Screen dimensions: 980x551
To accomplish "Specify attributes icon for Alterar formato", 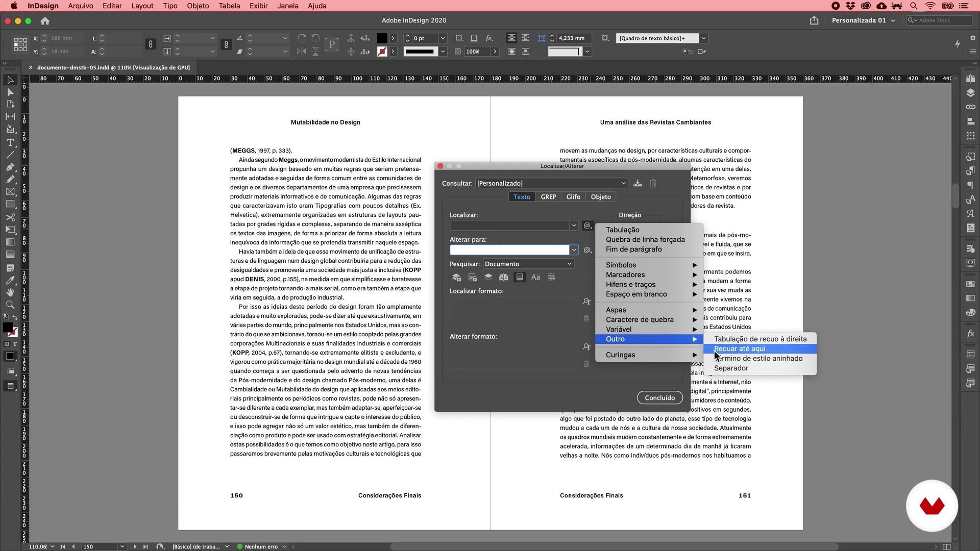I will [586, 347].
